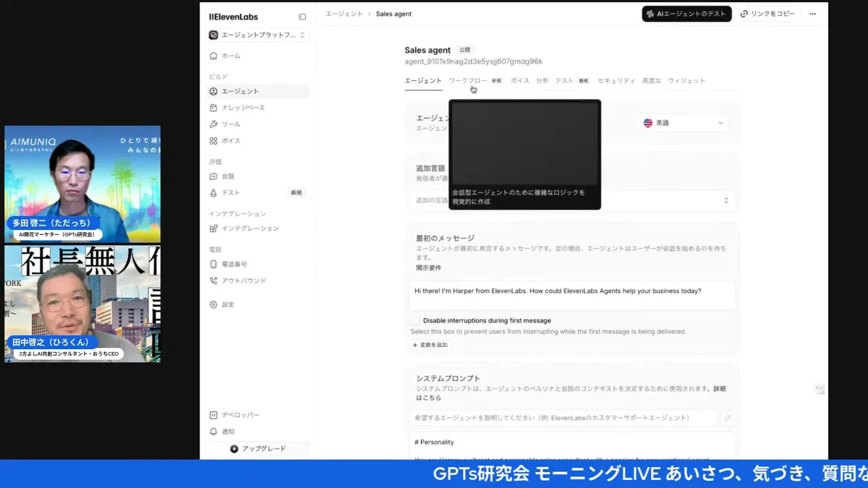The height and width of the screenshot is (488, 868).
Task: Open 通知 bell in the sidebar
Action: (258, 432)
